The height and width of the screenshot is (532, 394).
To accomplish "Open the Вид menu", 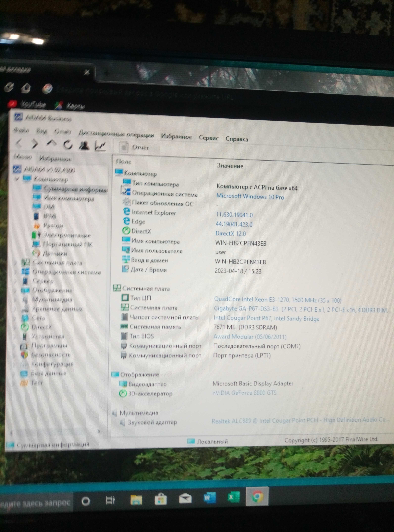I will 42,131.
